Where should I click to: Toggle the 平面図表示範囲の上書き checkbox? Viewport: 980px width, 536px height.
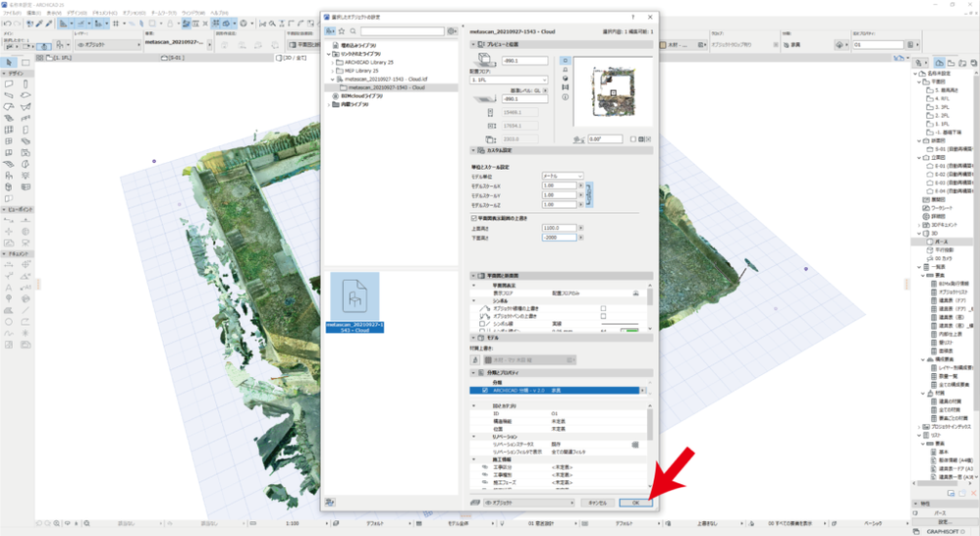(x=473, y=218)
